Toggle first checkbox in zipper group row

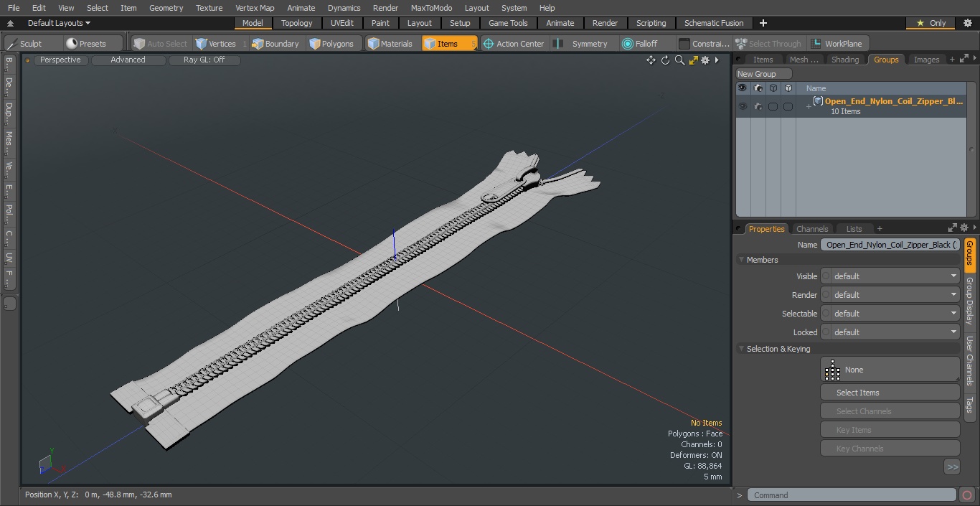coord(773,106)
